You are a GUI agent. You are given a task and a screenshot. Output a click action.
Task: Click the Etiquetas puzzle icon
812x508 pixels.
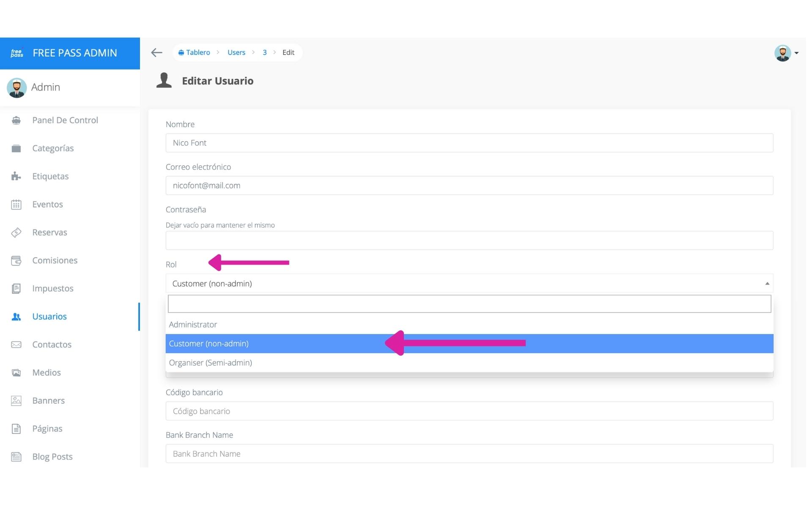click(16, 177)
